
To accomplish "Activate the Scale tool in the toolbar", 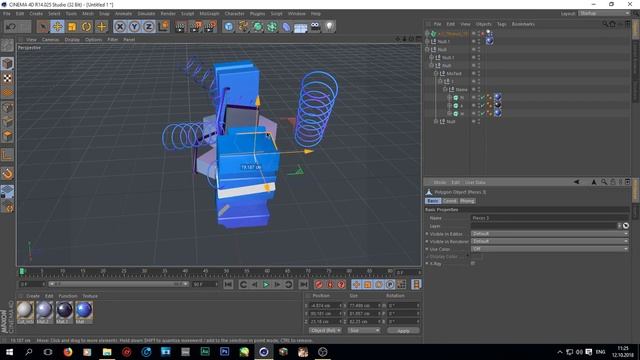I will coord(72,27).
